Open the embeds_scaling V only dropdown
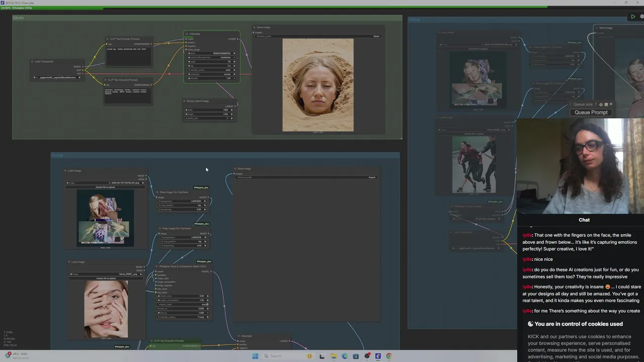This screenshot has width=644, height=362. (x=183, y=317)
